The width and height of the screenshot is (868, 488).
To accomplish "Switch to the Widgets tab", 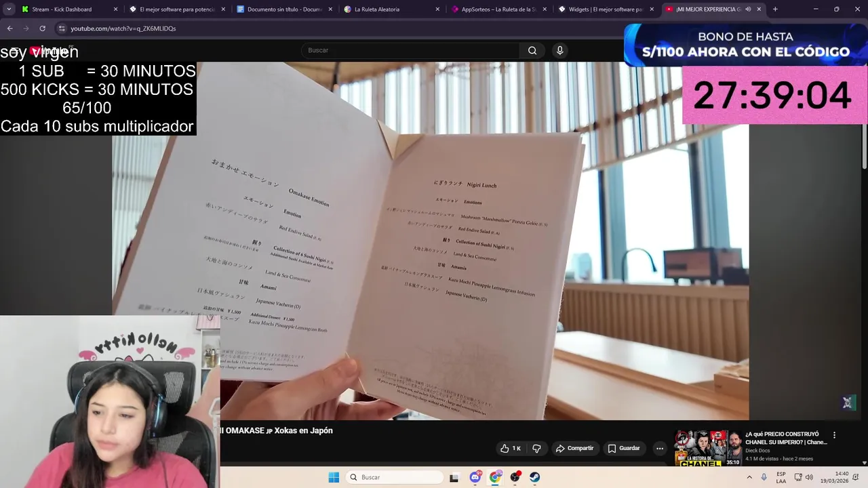I will (x=607, y=9).
